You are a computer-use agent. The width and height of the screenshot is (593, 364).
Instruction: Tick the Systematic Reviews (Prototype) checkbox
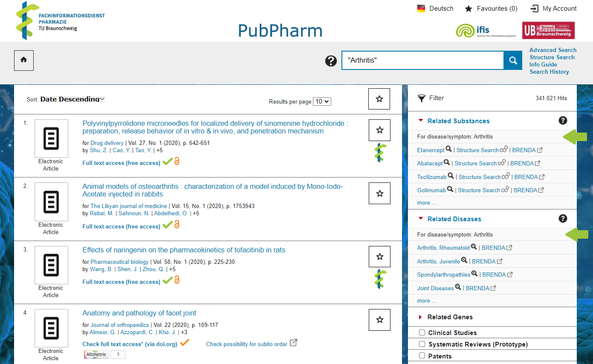tap(422, 344)
